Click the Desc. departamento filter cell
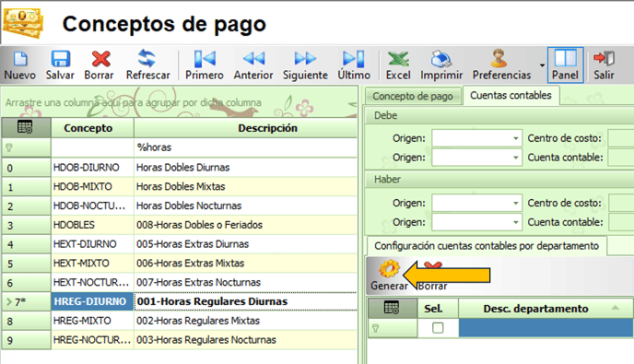Viewport: 634px width, 364px height. coord(546,328)
